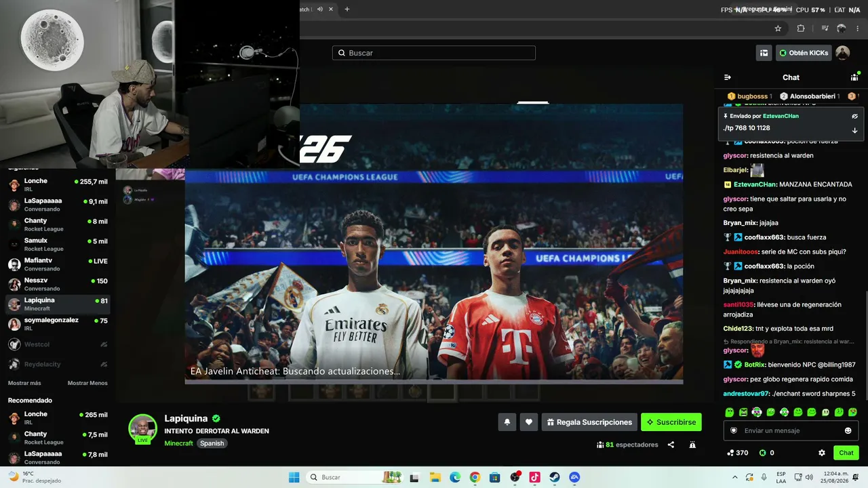Click the Windows taskbar search box

coord(355,477)
